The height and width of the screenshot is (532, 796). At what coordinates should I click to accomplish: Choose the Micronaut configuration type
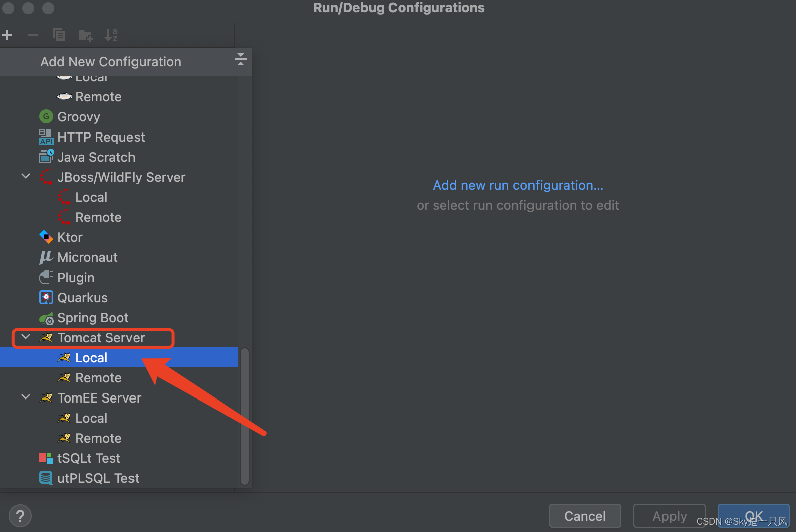click(x=119, y=257)
